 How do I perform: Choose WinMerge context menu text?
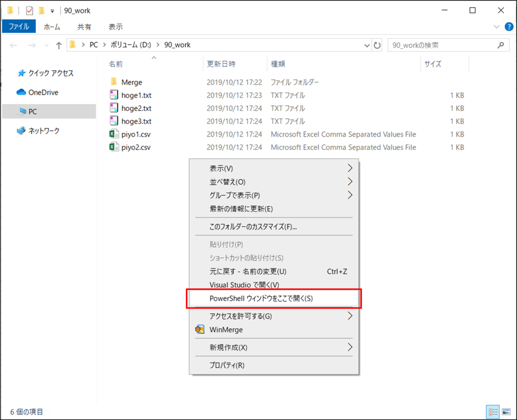pyautogui.click(x=226, y=330)
